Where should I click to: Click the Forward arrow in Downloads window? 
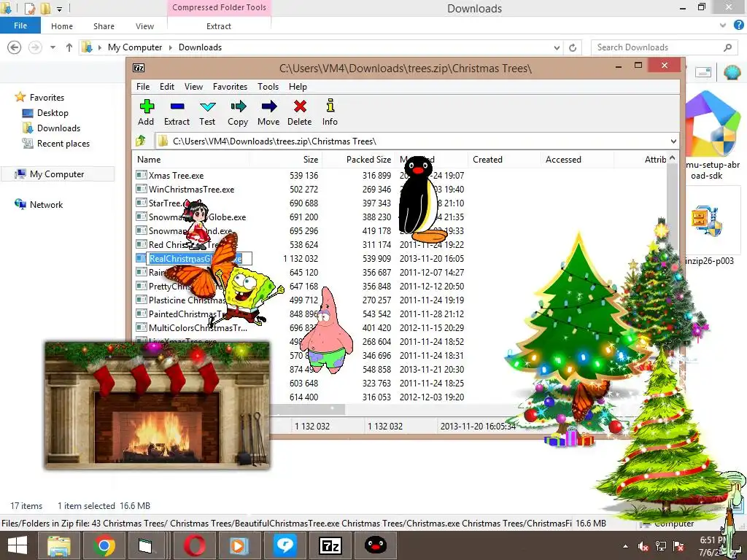click(x=35, y=47)
